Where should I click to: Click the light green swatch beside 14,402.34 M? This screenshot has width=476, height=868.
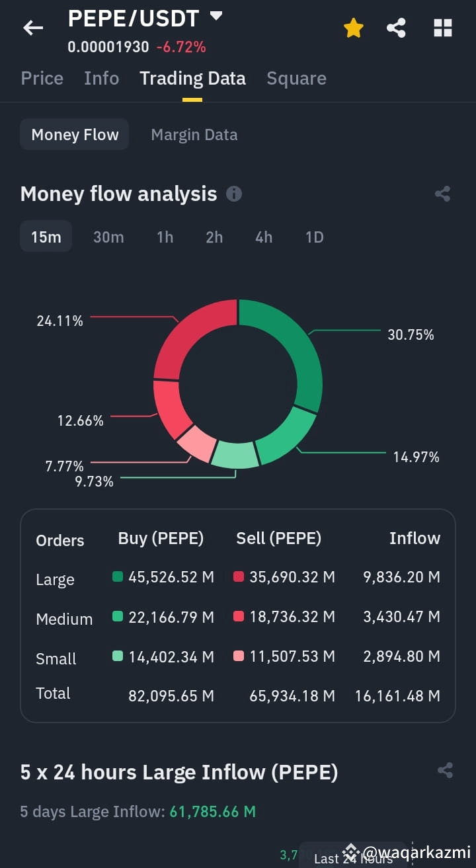[118, 656]
